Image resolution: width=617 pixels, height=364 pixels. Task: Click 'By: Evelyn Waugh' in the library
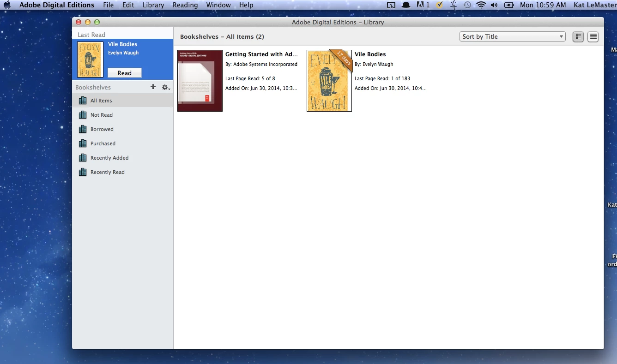[374, 64]
